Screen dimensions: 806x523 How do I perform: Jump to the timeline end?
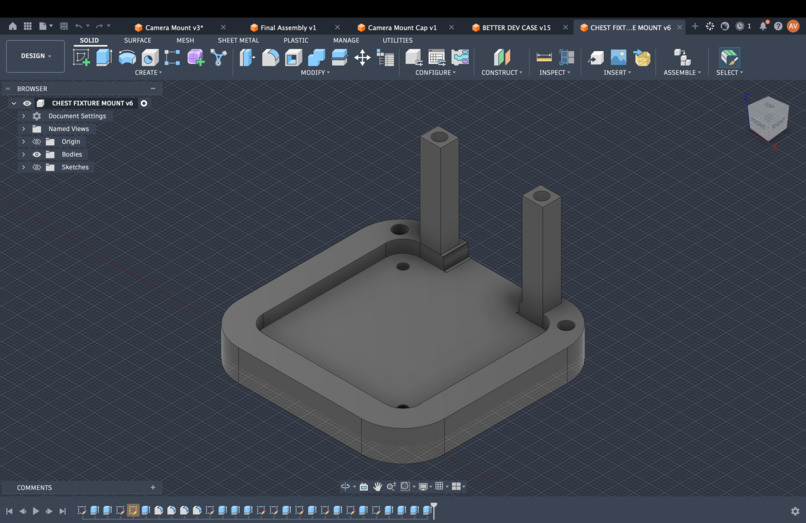(x=63, y=511)
